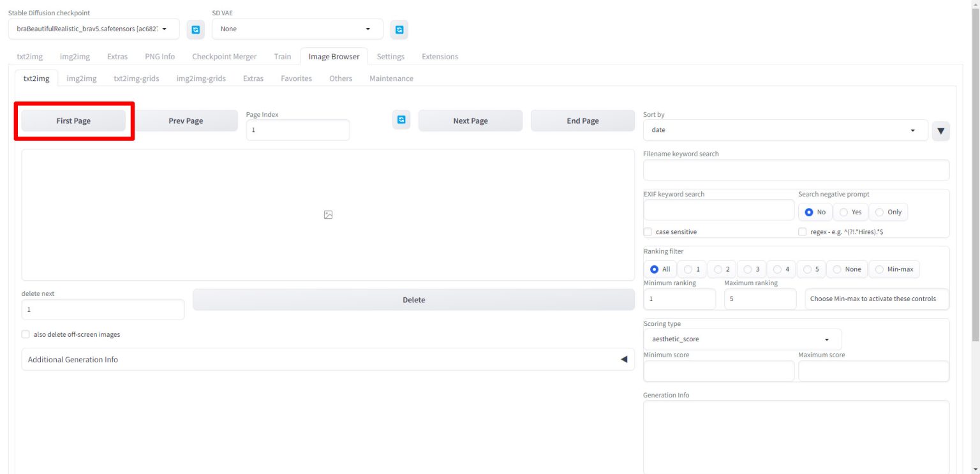The width and height of the screenshot is (980, 474).
Task: Toggle sort order arrow next to Sort by
Action: click(940, 131)
